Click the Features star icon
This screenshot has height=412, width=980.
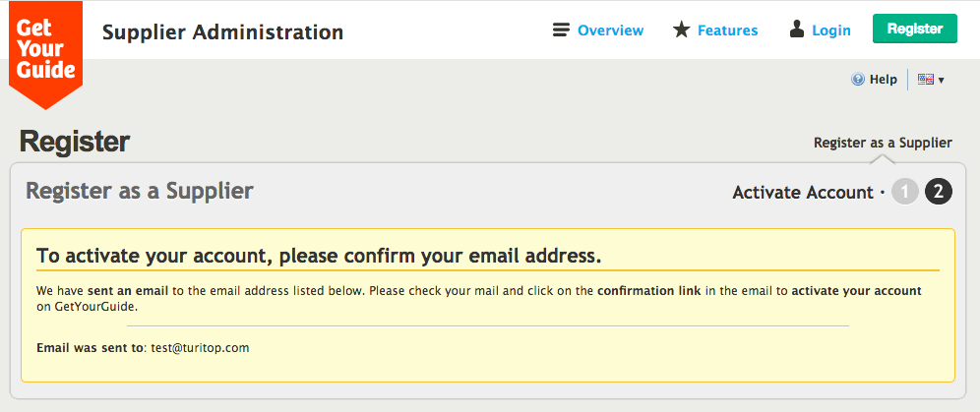[681, 30]
